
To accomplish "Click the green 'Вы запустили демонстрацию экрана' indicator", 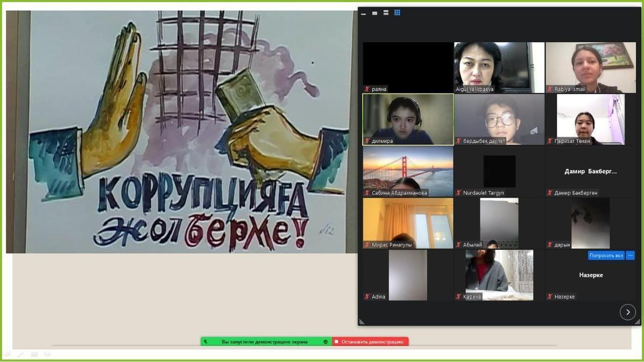I will tap(265, 342).
